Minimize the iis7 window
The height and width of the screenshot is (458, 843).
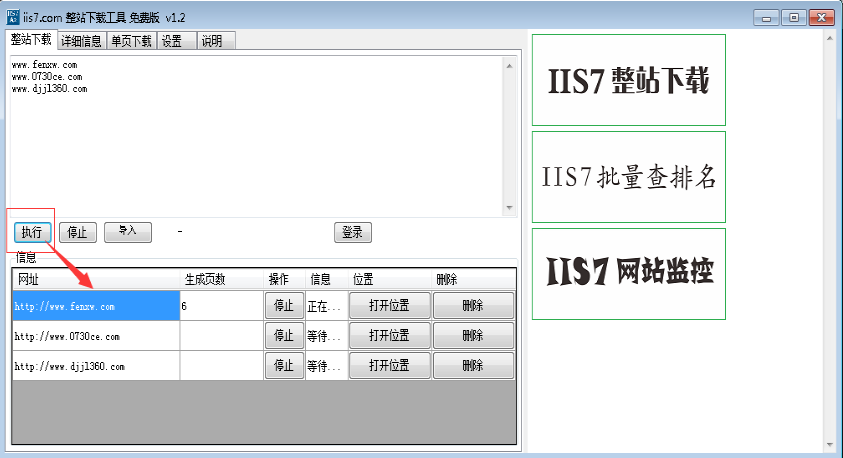click(767, 18)
